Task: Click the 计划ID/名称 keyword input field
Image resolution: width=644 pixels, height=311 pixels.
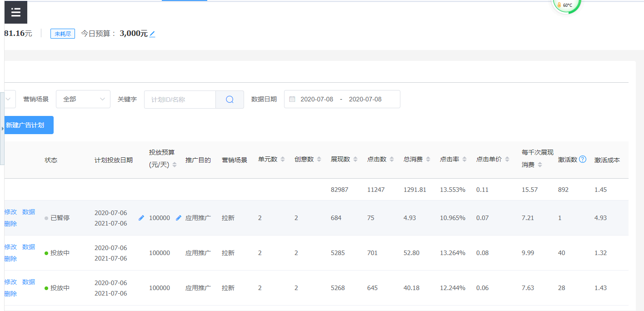Action: coord(180,99)
